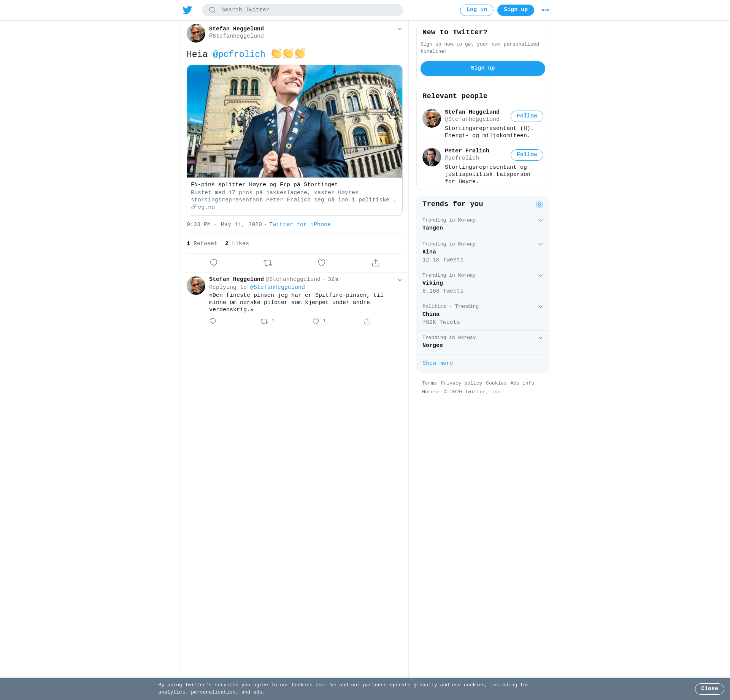Expand the More footer dropdown
Screen dimensions: 730x700
[x=430, y=392]
